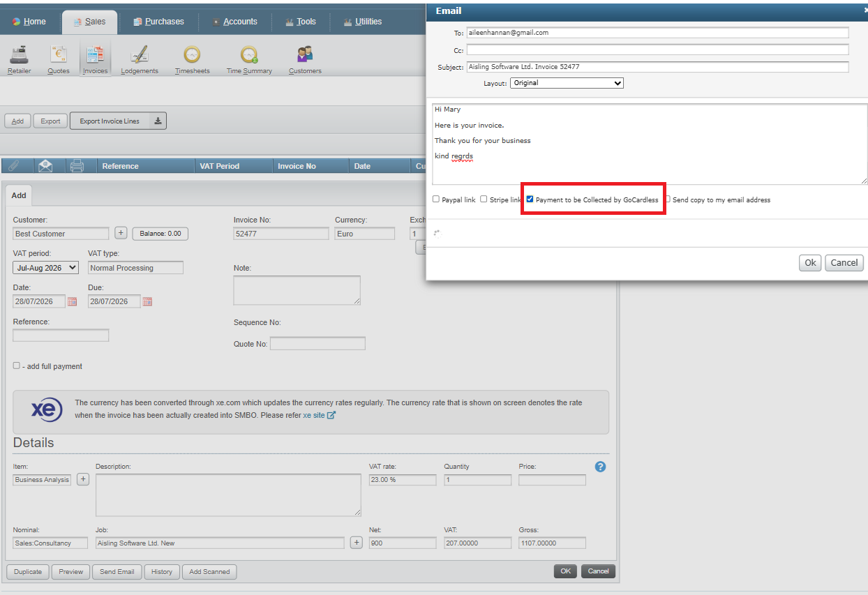Image resolution: width=868 pixels, height=595 pixels.
Task: Open the Date calendar picker icon
Action: (72, 302)
